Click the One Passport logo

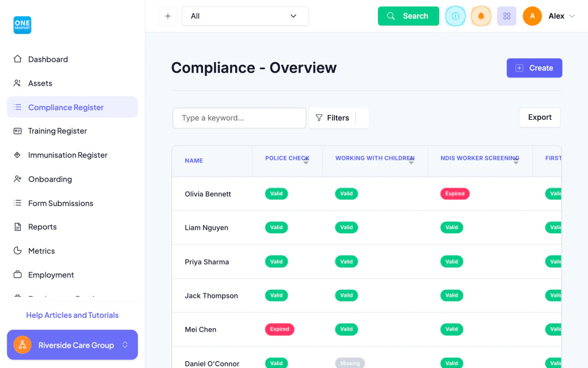pyautogui.click(x=22, y=25)
